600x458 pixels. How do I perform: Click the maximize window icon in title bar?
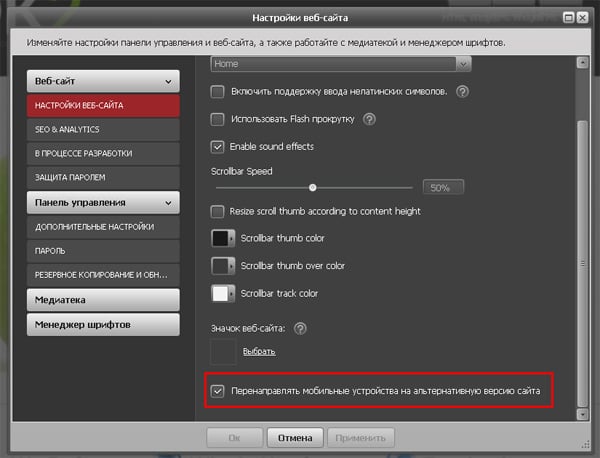coord(567,15)
